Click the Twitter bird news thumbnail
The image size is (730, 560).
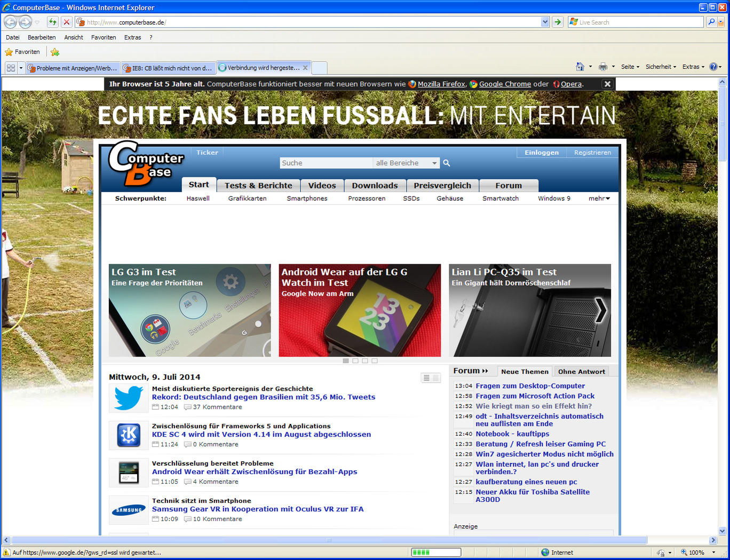click(129, 398)
